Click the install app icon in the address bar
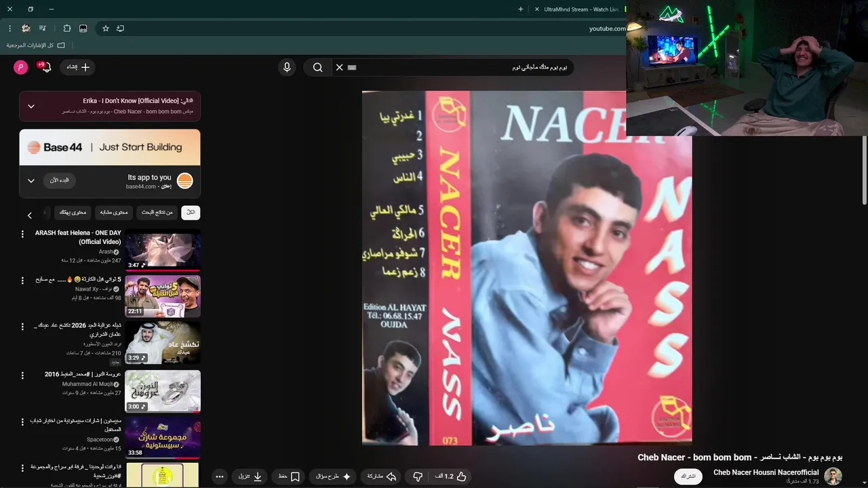The image size is (868, 488). point(121,28)
